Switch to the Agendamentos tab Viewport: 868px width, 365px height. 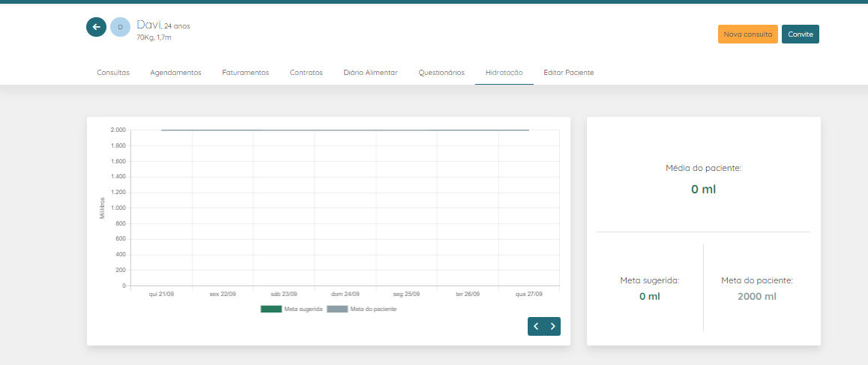click(x=175, y=73)
